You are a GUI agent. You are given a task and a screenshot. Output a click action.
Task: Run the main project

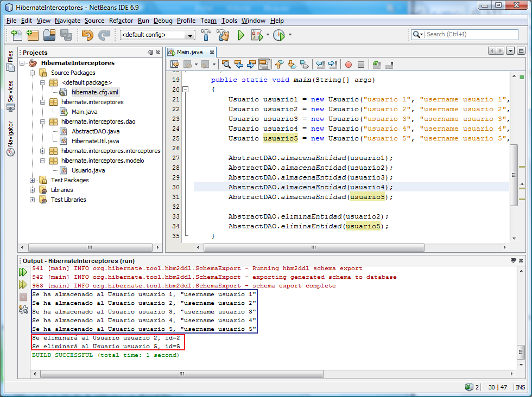pos(240,34)
